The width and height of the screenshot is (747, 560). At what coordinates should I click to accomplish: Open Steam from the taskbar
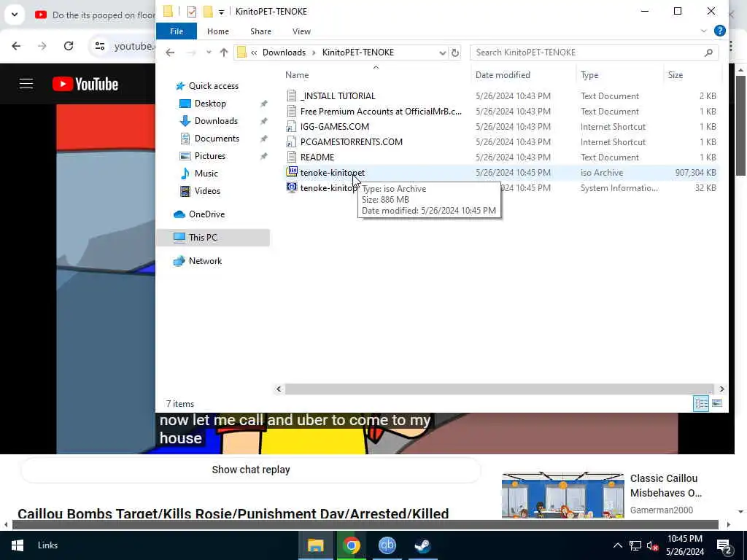point(422,545)
